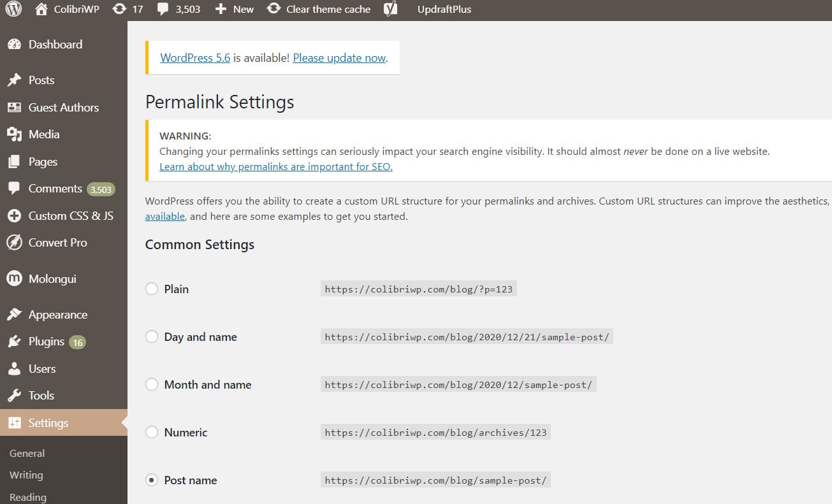Click the 'Please update now' link
This screenshot has width=832, height=504.
click(x=339, y=58)
